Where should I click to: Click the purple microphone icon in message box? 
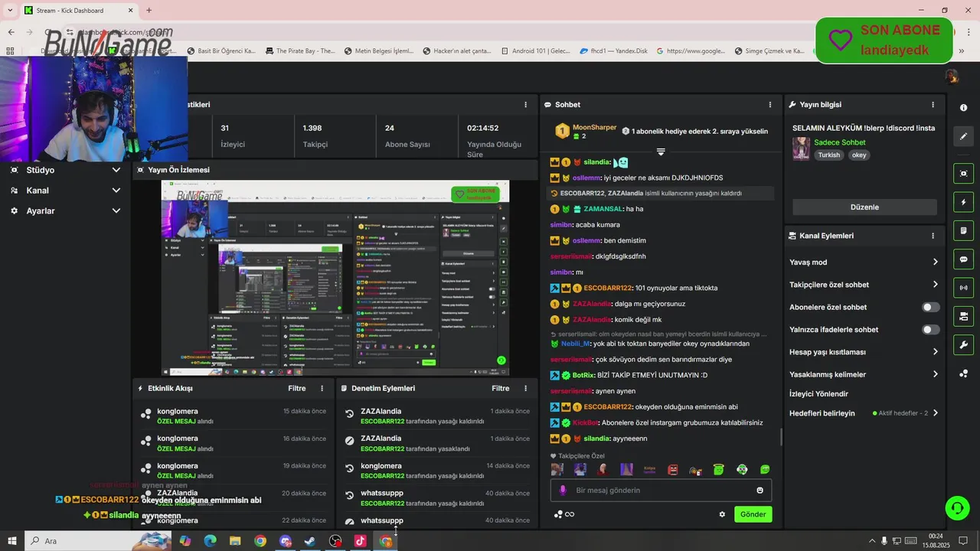point(563,491)
